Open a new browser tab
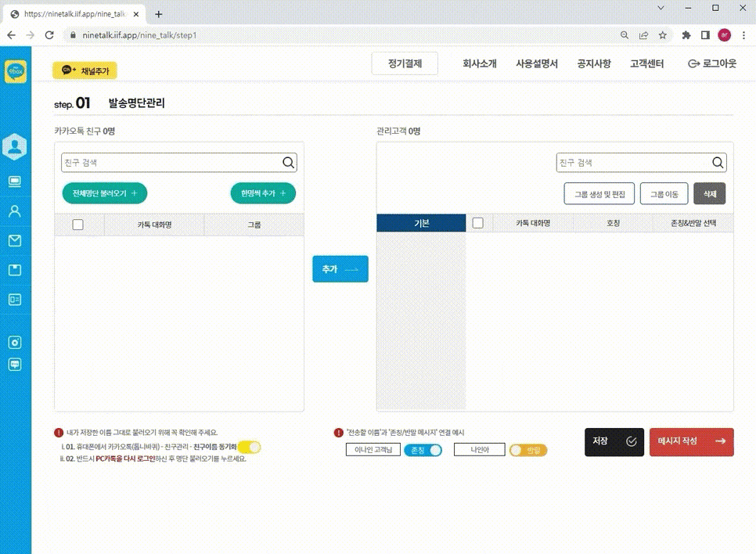 (159, 14)
